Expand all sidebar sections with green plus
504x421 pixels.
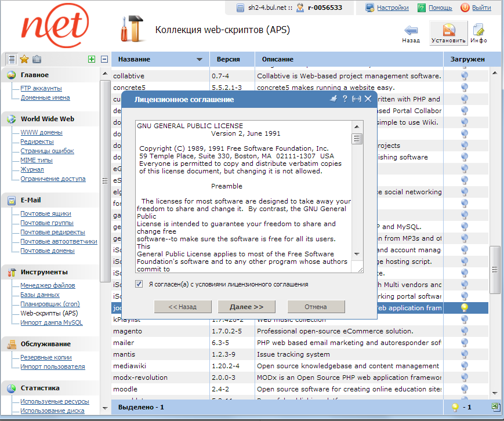coord(91,59)
